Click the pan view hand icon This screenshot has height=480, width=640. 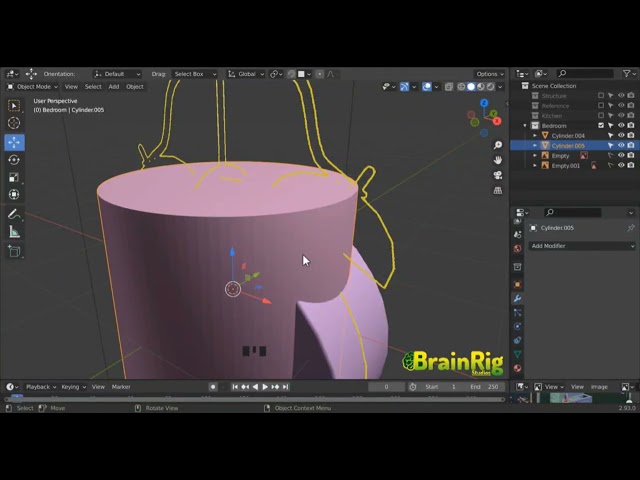tap(498, 160)
